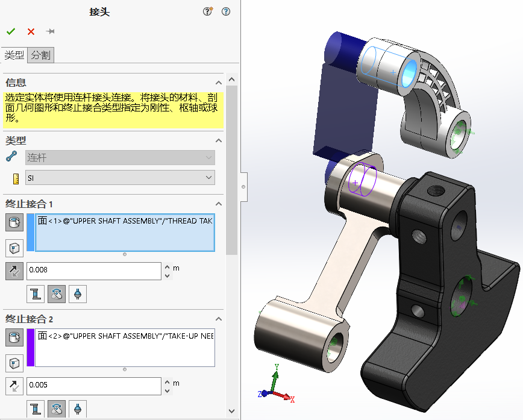Click the vertex selection icon in 终止接合 2
The height and width of the screenshot is (420, 523).
point(14,363)
